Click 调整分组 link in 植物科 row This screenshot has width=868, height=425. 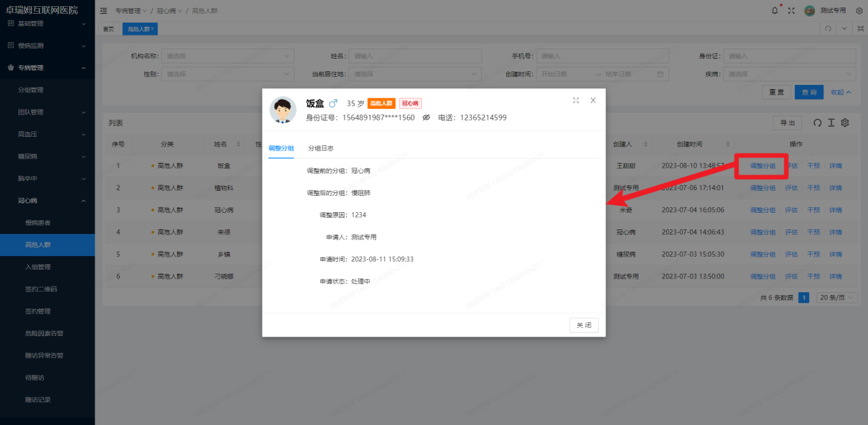[x=763, y=188]
